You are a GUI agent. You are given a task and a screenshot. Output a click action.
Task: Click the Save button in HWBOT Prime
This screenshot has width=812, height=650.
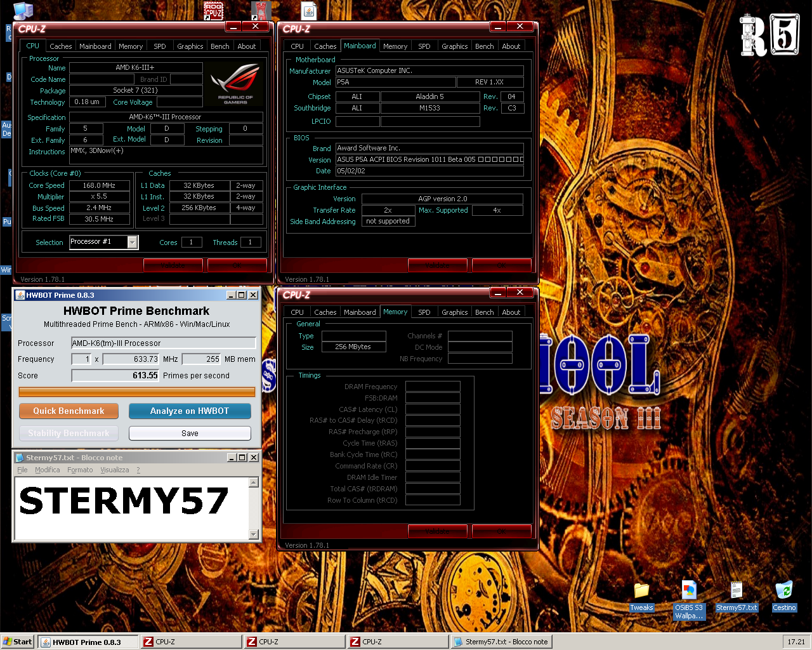(x=190, y=434)
